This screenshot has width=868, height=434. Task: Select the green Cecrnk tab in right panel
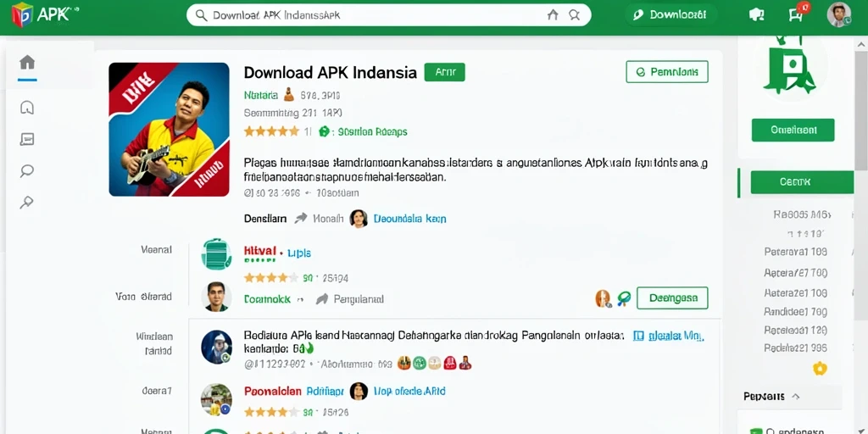click(x=802, y=182)
